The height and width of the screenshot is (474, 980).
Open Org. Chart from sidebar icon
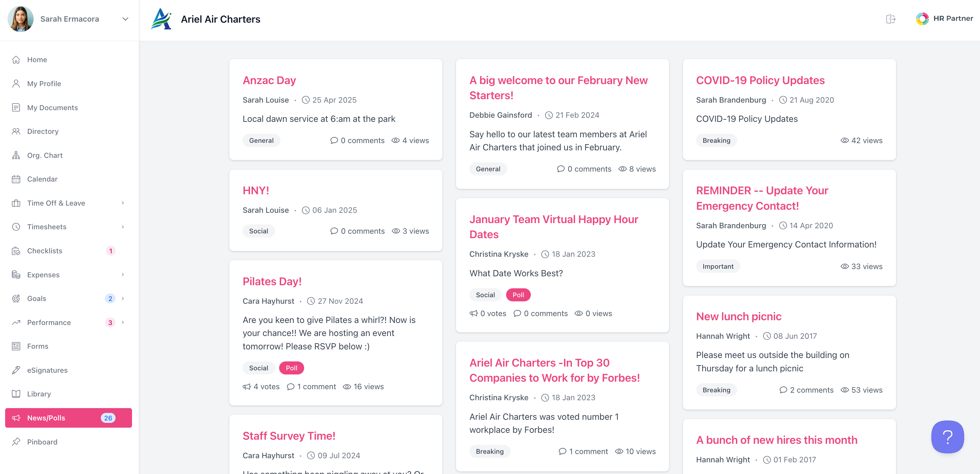coord(16,155)
